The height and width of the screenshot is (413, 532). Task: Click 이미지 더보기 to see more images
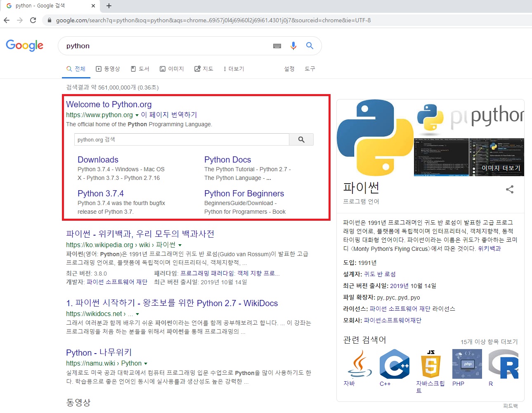pos(501,168)
